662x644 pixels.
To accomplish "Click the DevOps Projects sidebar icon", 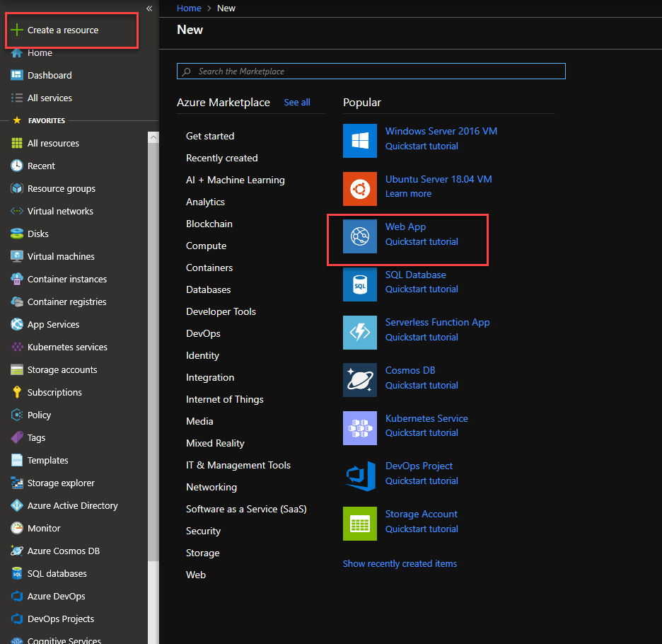I will click(x=17, y=619).
